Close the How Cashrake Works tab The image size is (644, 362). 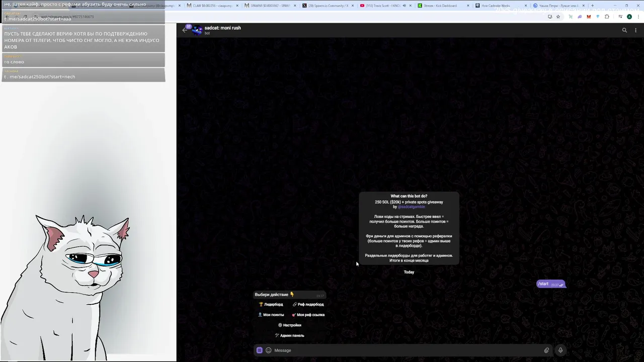[x=526, y=6]
